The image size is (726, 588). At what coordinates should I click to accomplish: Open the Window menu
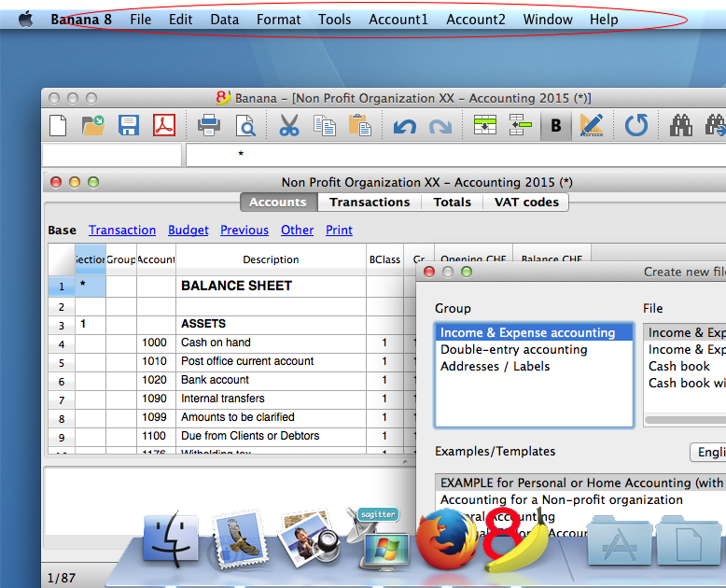click(548, 20)
